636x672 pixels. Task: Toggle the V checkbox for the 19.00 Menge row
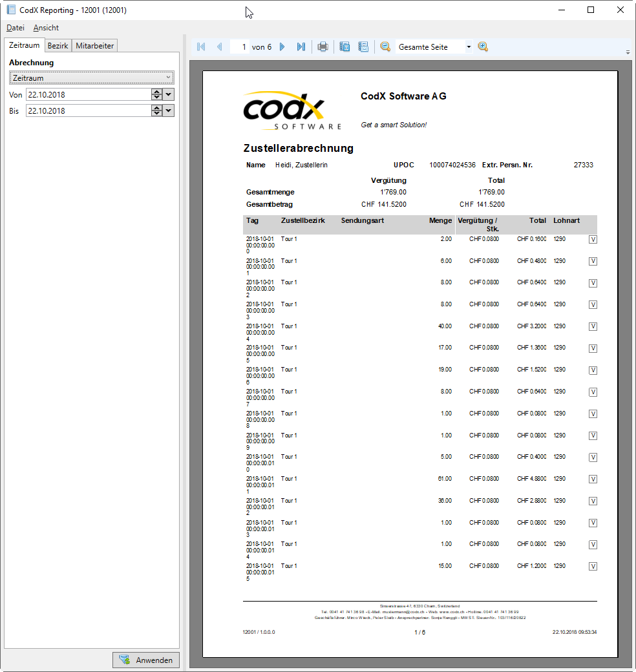pos(593,370)
